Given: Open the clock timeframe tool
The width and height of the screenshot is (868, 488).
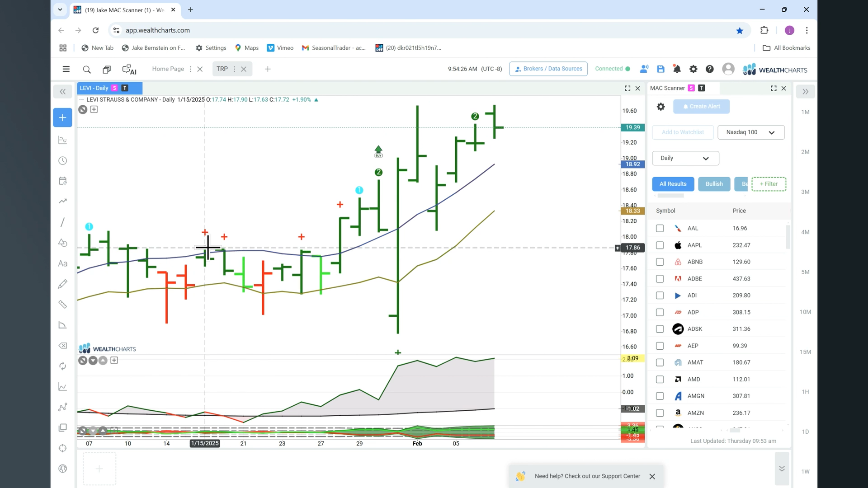Looking at the screenshot, I should point(63,161).
